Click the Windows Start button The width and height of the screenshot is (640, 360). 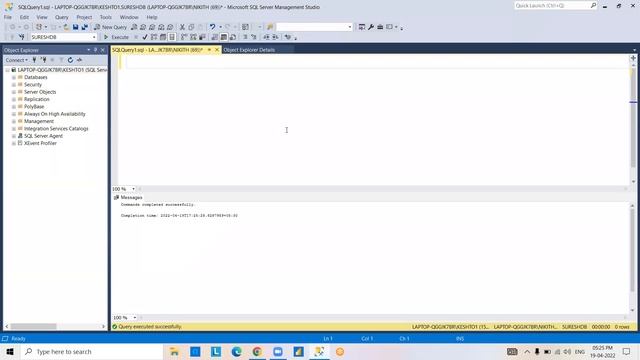[10, 351]
